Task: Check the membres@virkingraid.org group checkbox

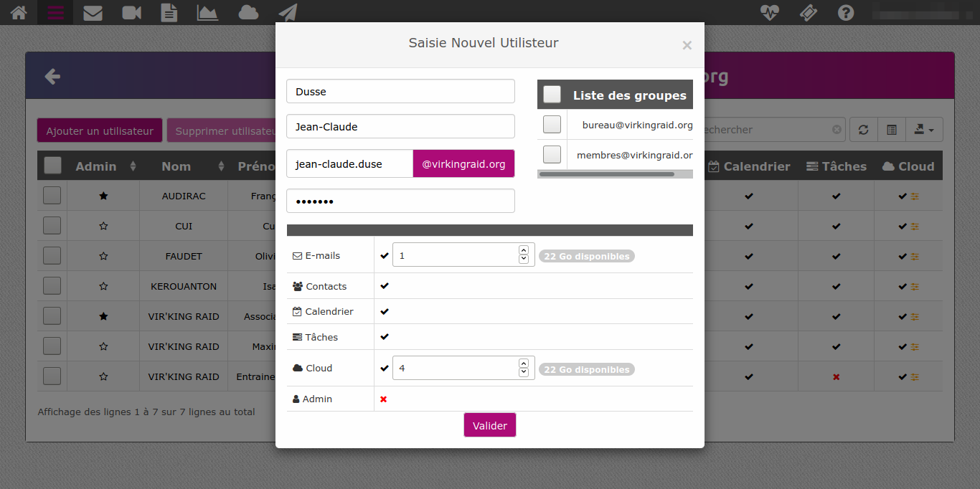Action: point(552,154)
